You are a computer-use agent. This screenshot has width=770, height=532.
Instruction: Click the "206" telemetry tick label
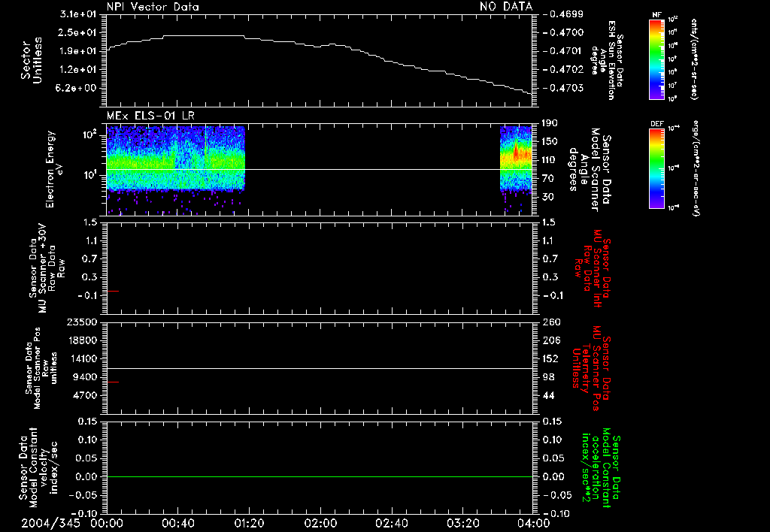pos(550,340)
